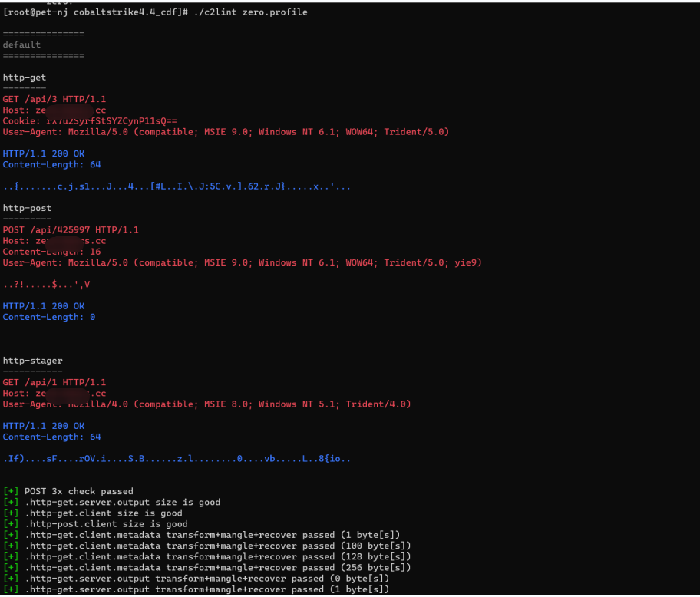
Task: Click the MSIE 8.0 User-Agent line
Action: point(206,404)
